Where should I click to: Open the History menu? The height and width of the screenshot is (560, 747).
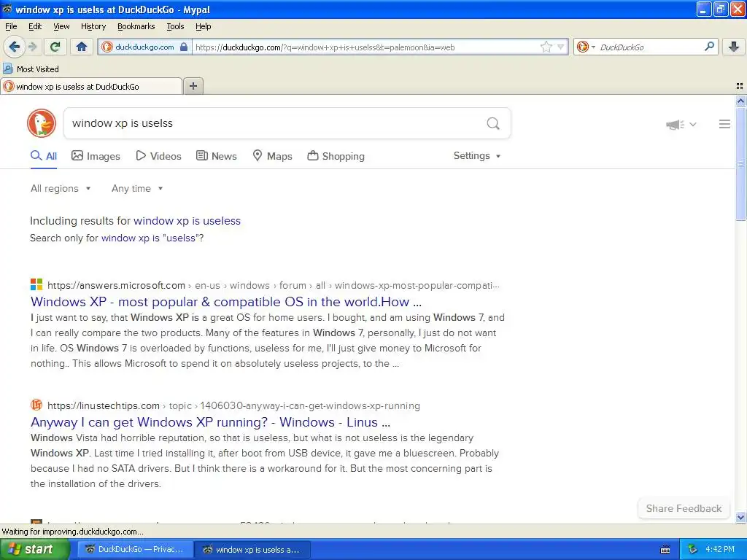click(93, 26)
